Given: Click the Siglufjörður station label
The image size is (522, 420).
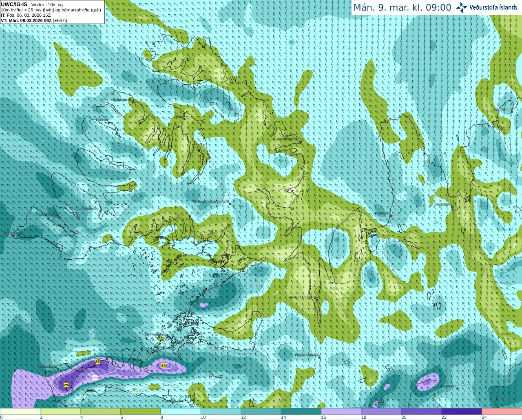Looking at the screenshot, I should [502, 109].
